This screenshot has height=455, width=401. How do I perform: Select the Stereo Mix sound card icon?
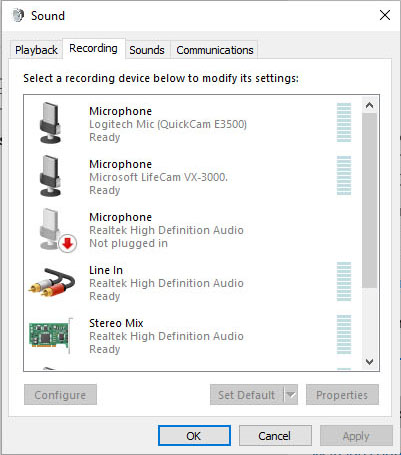pyautogui.click(x=51, y=335)
